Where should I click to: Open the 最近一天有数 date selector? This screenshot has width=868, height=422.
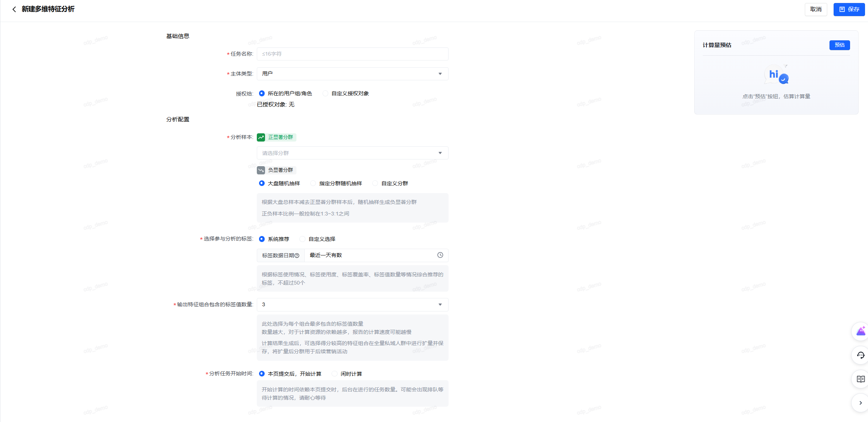[x=376, y=255]
